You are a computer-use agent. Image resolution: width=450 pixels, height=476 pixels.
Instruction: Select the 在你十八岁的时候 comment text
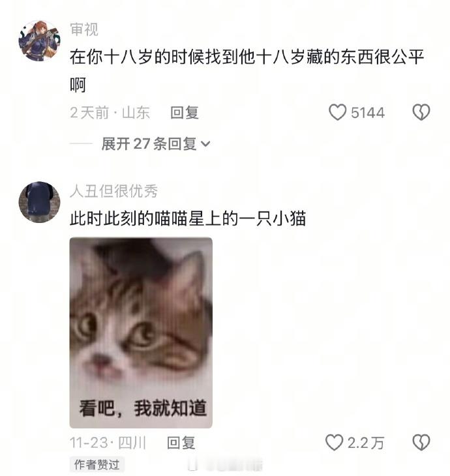[247, 70]
